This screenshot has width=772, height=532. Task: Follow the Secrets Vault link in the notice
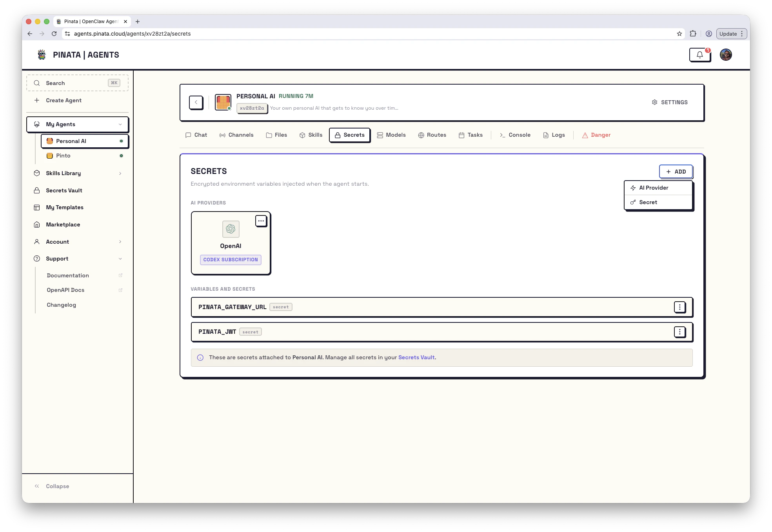pyautogui.click(x=416, y=357)
